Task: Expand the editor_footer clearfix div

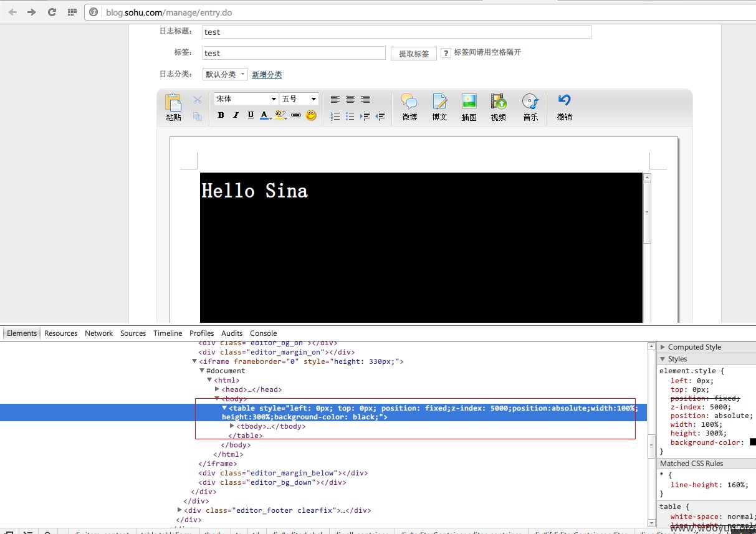Action: pyautogui.click(x=180, y=510)
